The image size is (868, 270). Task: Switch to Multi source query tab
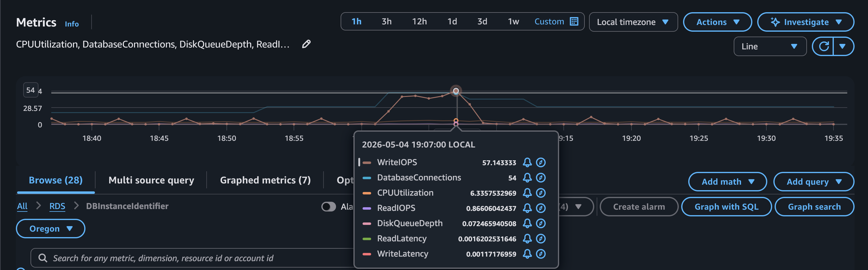(x=151, y=181)
